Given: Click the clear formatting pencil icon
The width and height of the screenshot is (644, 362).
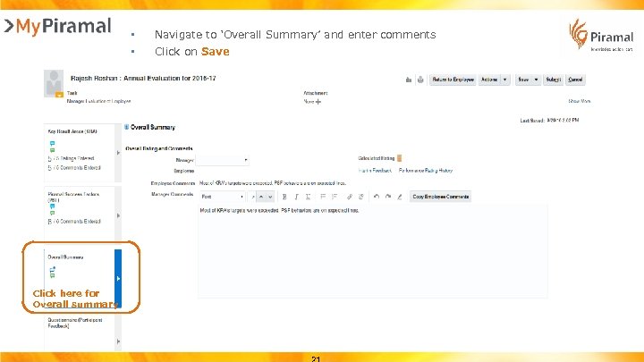Looking at the screenshot, I should pyautogui.click(x=399, y=197).
